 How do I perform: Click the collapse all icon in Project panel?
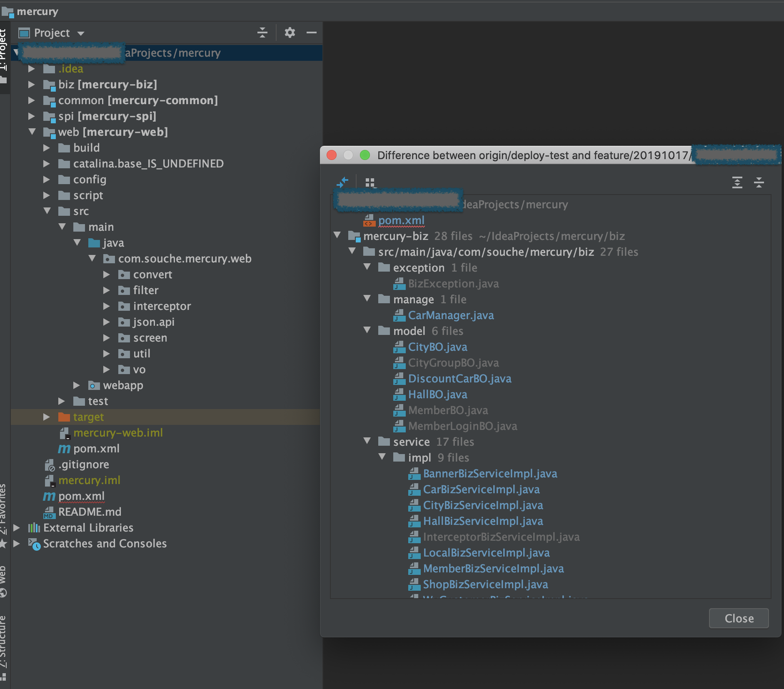point(262,32)
